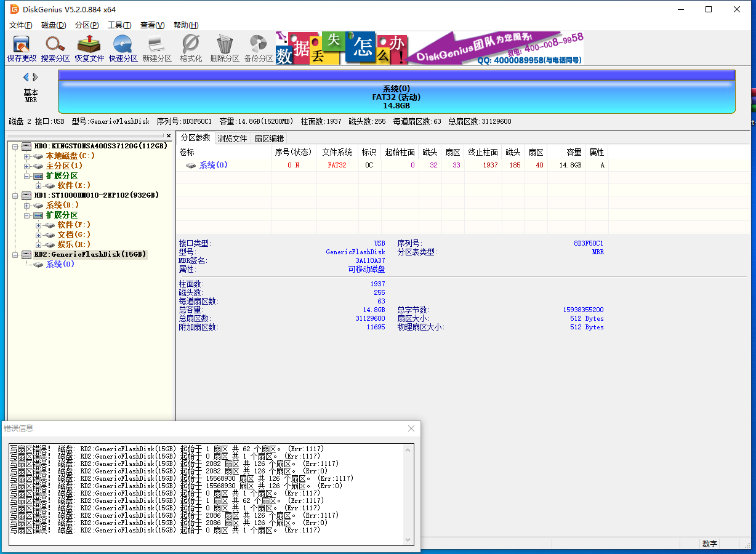Viewport: 756px width, 554px height.
Task: Switch to the 扇区编辑 tab
Action: [269, 138]
